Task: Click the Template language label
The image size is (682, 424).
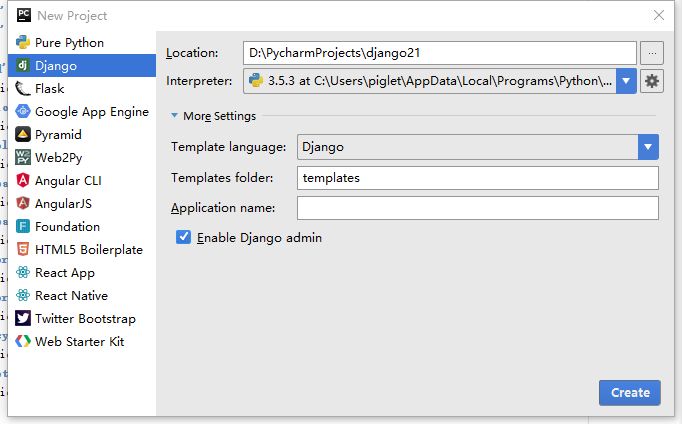Action: (x=228, y=147)
